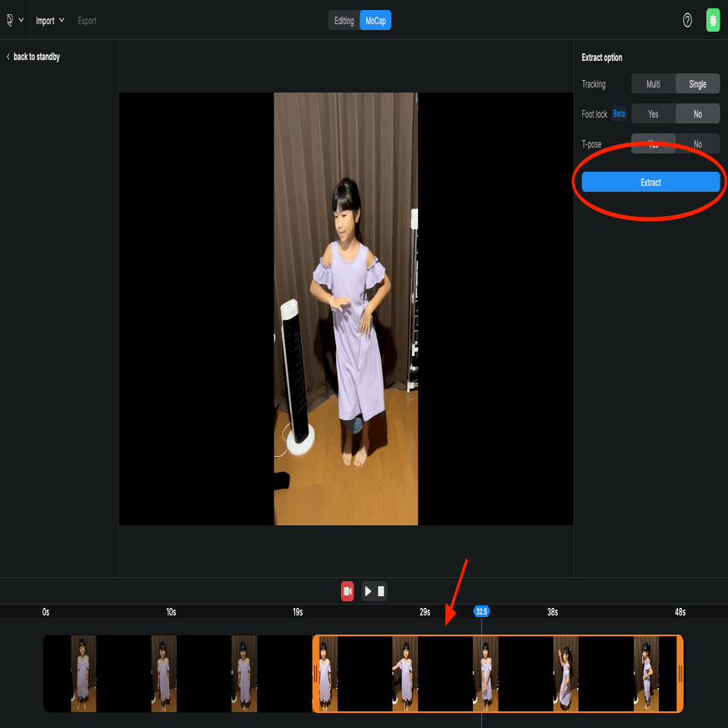Switch to the MoCap tab
This screenshot has height=728, width=728.
(x=375, y=20)
